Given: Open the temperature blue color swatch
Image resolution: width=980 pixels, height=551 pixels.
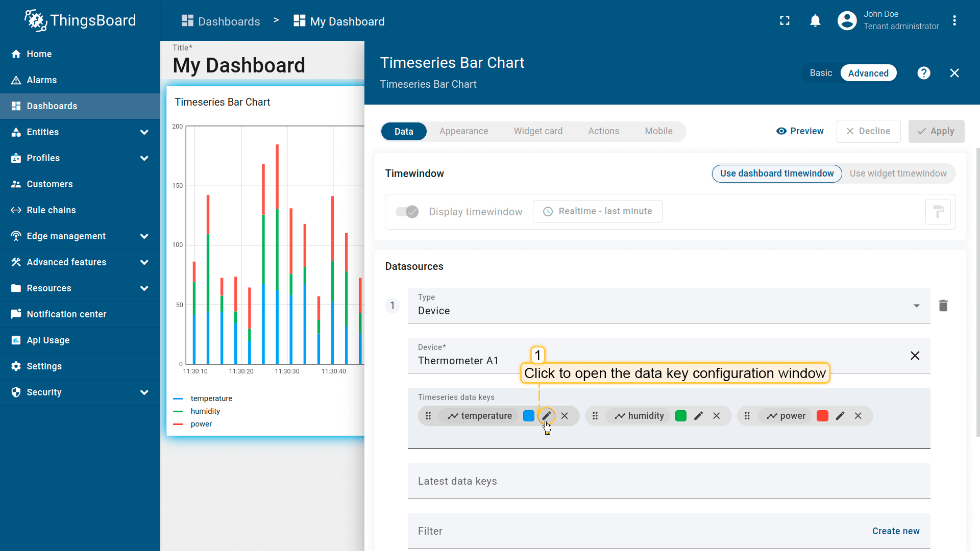Looking at the screenshot, I should click(x=529, y=416).
